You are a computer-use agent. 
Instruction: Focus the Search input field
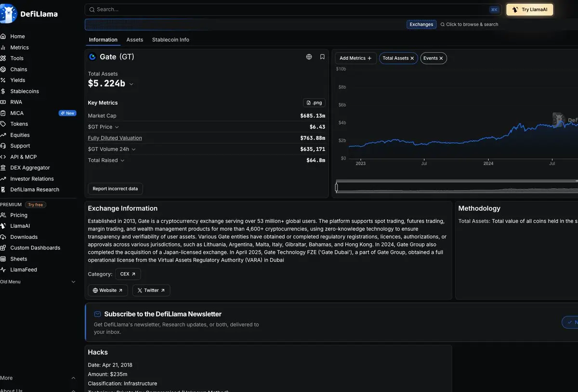click(x=293, y=10)
